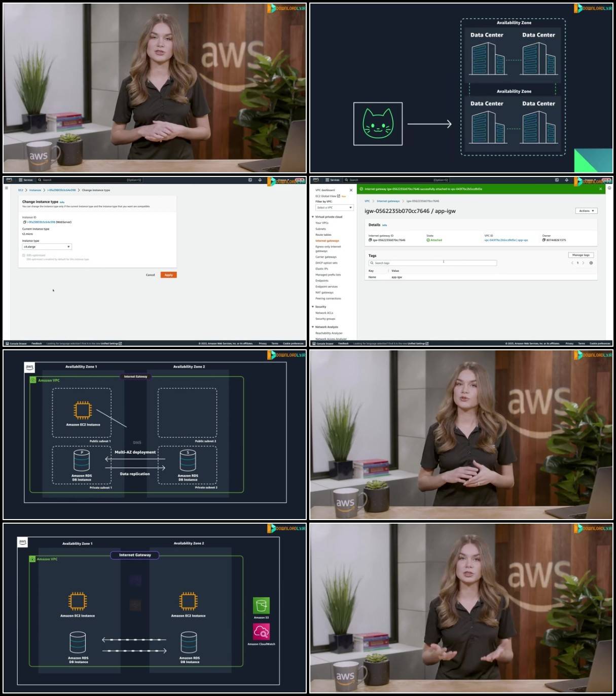Open the Services grid in the VPC console
The image size is (616, 696).
[333, 180]
